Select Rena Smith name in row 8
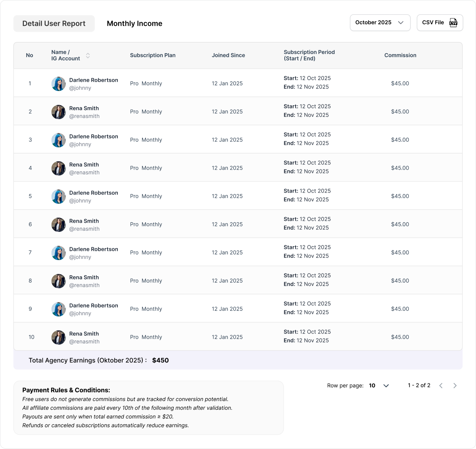The width and height of the screenshot is (476, 449). pos(84,277)
